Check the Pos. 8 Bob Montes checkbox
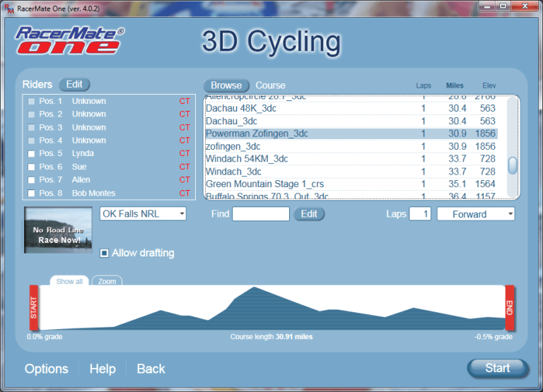 point(31,194)
